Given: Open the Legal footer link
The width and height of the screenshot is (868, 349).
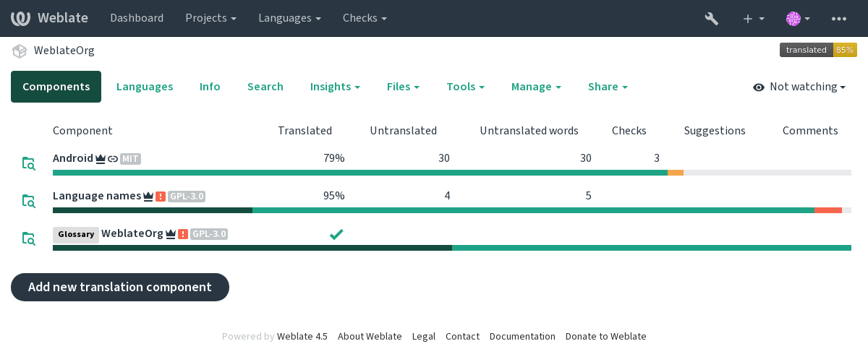Looking at the screenshot, I should coord(424,337).
